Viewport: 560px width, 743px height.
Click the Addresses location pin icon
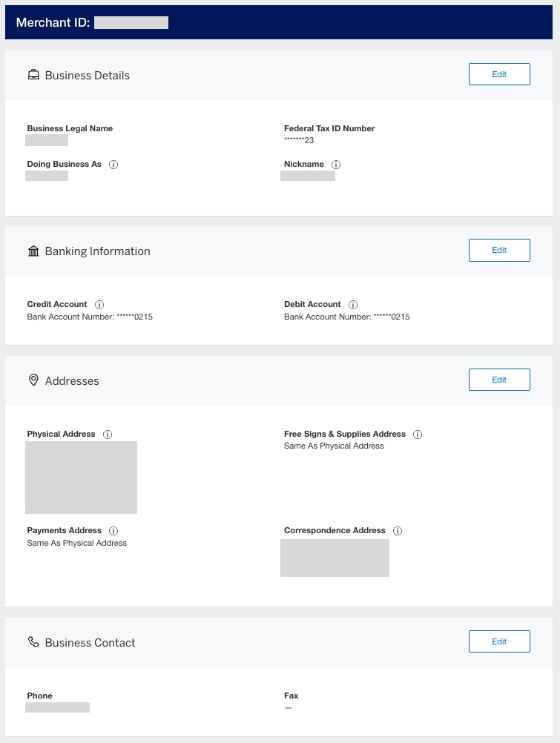[x=33, y=380]
